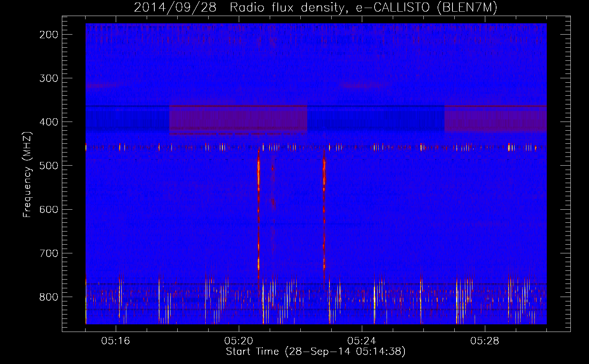Image resolution: width=589 pixels, height=364 pixels.
Task: Click the 200 frequency tick label
Action: click(x=49, y=35)
